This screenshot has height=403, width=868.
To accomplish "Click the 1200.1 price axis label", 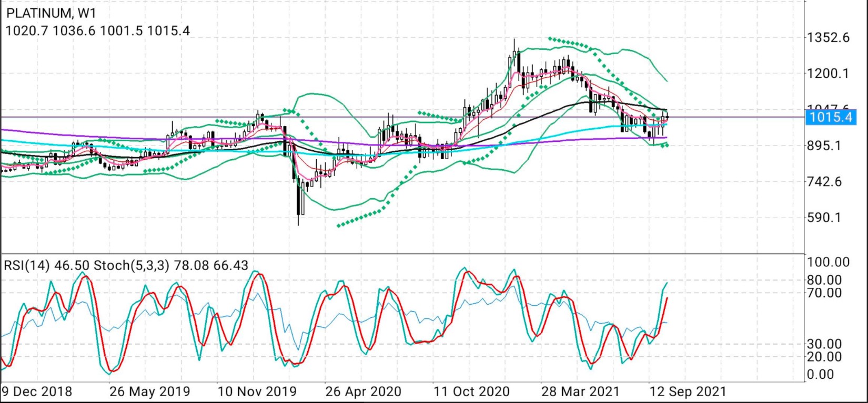I will [x=828, y=73].
